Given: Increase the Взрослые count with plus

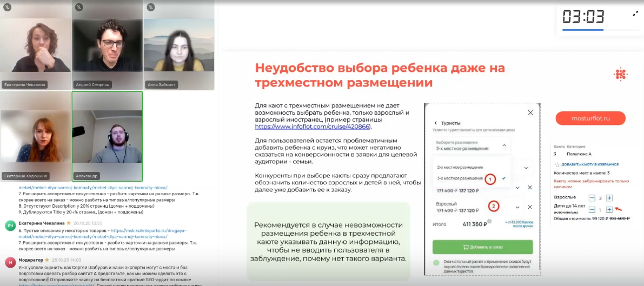Looking at the screenshot, I should point(609,198).
